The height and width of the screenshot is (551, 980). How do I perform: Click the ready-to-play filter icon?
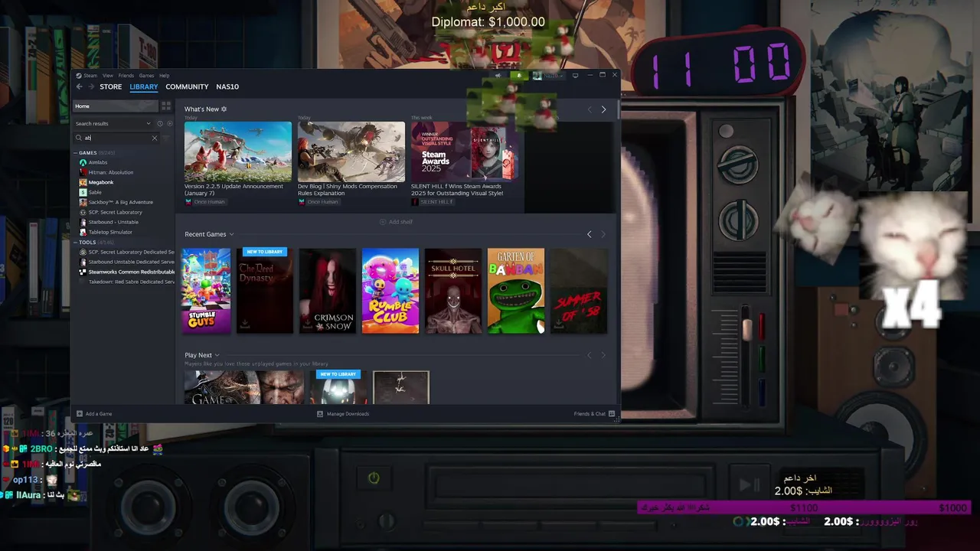pos(169,123)
